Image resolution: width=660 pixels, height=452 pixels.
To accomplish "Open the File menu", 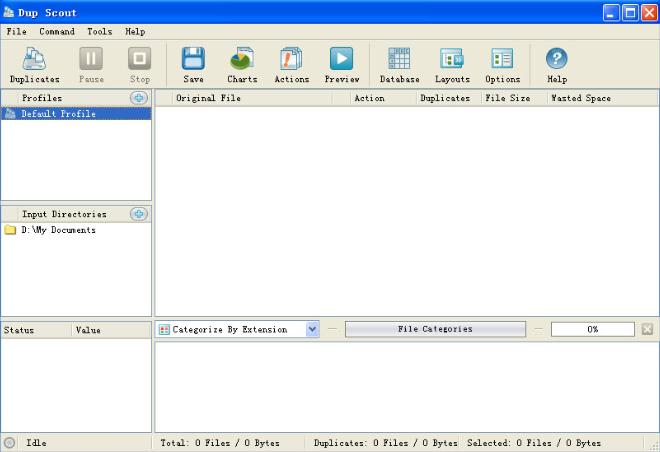I will click(16, 32).
